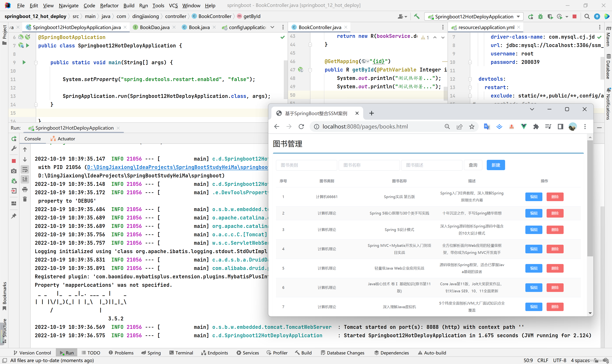Open run configuration dropdown Springboot12HotDeployApplication

coord(474,16)
